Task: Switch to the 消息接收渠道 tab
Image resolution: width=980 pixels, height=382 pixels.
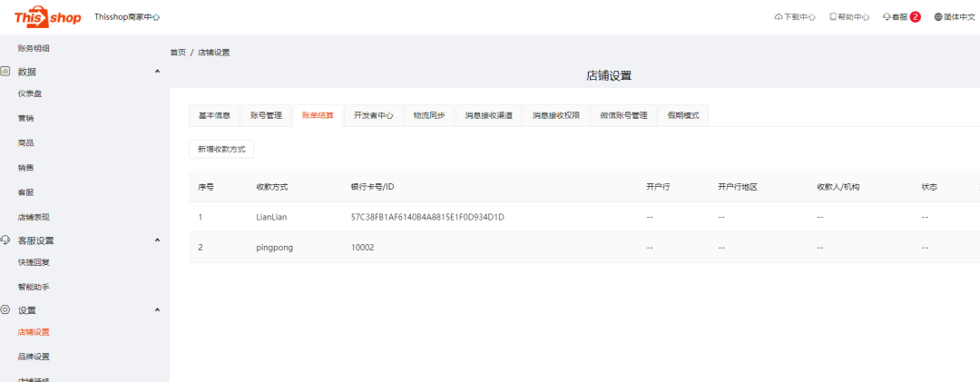Action: pos(489,115)
